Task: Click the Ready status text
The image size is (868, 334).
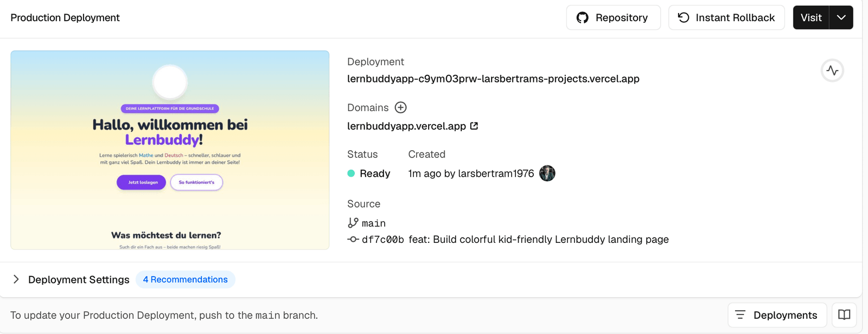Action: pyautogui.click(x=375, y=174)
